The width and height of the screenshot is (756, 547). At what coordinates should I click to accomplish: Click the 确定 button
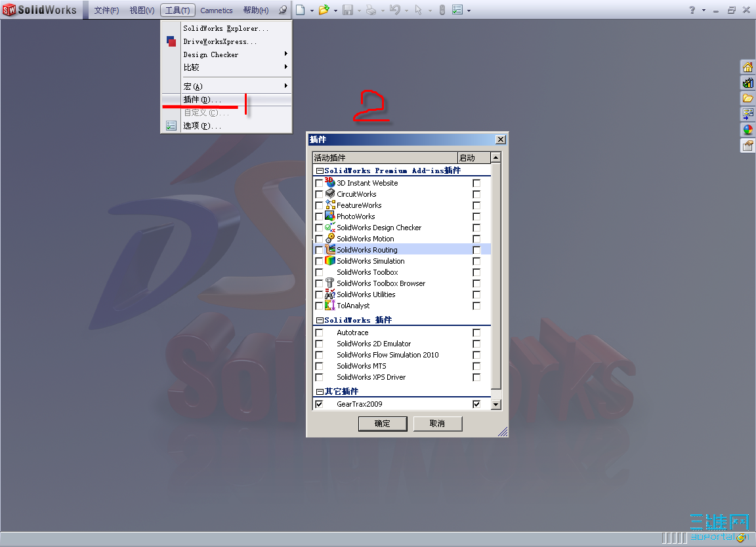(383, 423)
